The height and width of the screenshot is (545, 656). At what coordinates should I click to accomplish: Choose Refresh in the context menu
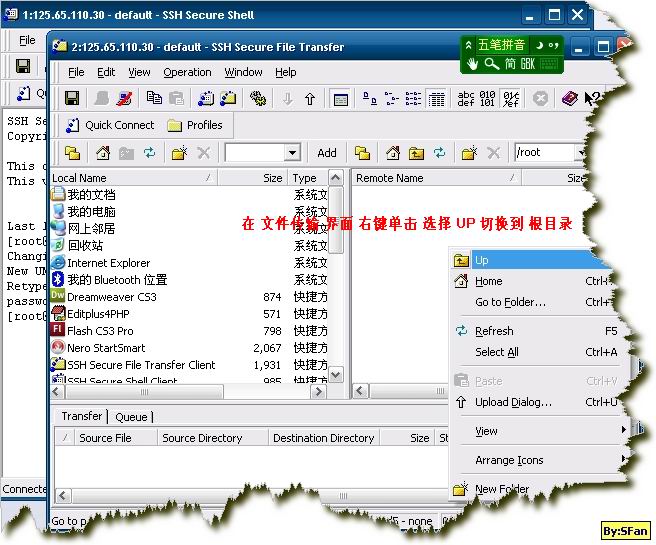[x=536, y=331]
